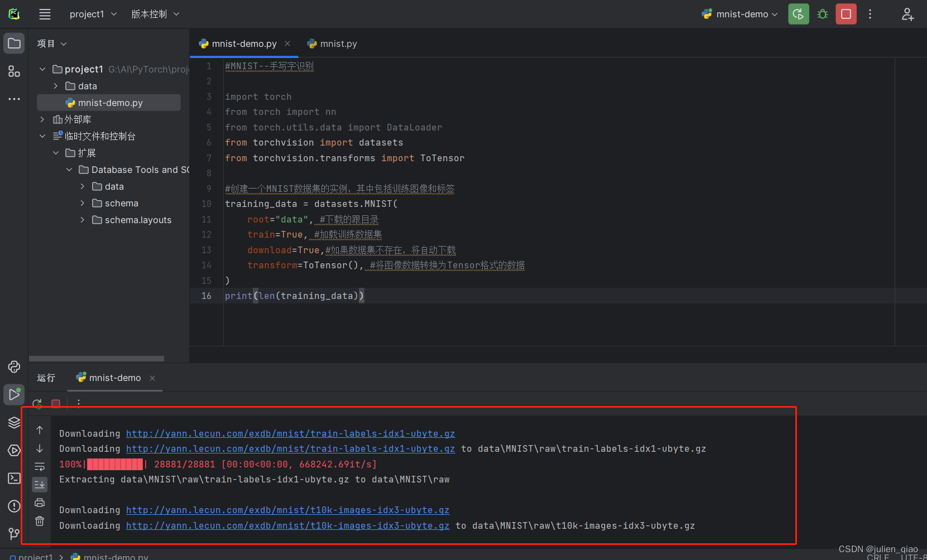Image resolution: width=927 pixels, height=560 pixels.
Task: Toggle soft-wrap in the console
Action: coord(40,466)
